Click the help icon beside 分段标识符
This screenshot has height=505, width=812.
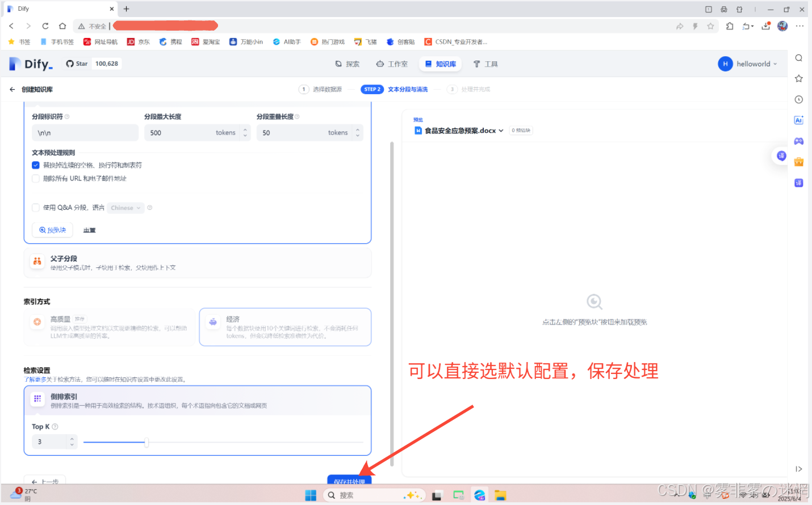pos(67,117)
